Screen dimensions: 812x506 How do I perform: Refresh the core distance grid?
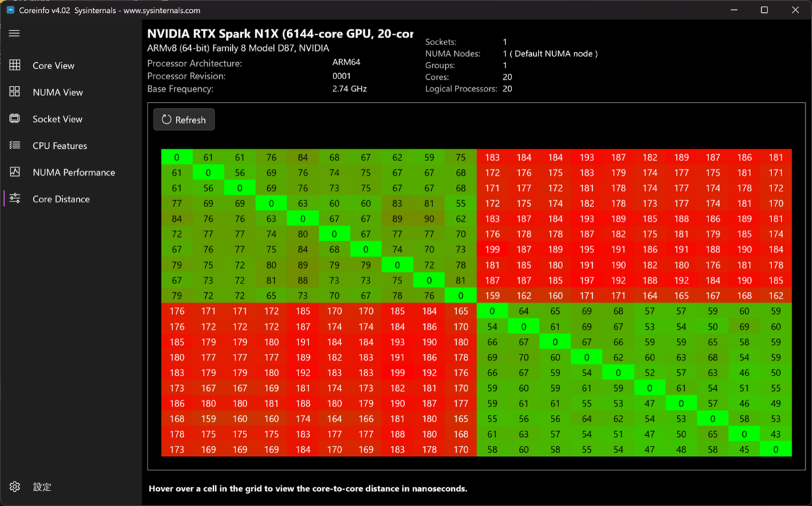(x=184, y=120)
